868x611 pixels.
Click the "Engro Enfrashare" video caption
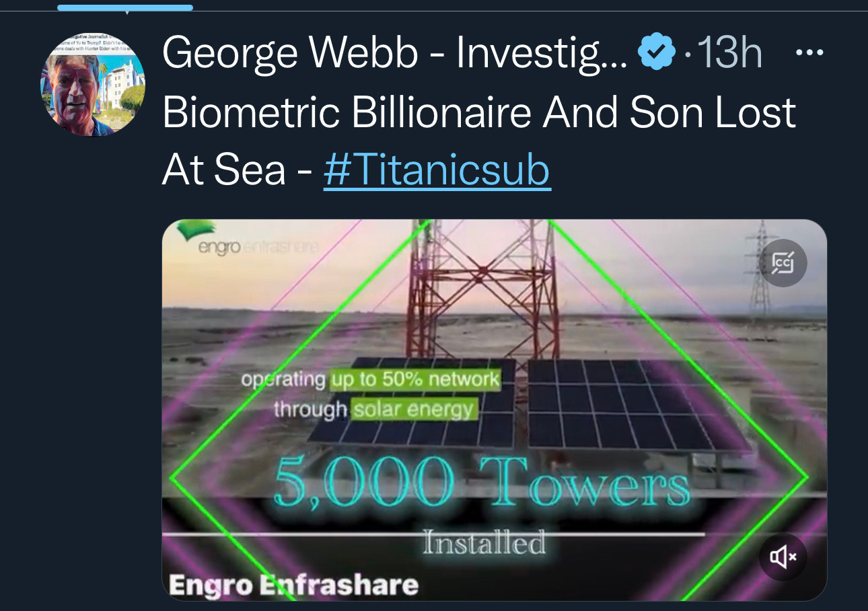(x=293, y=584)
